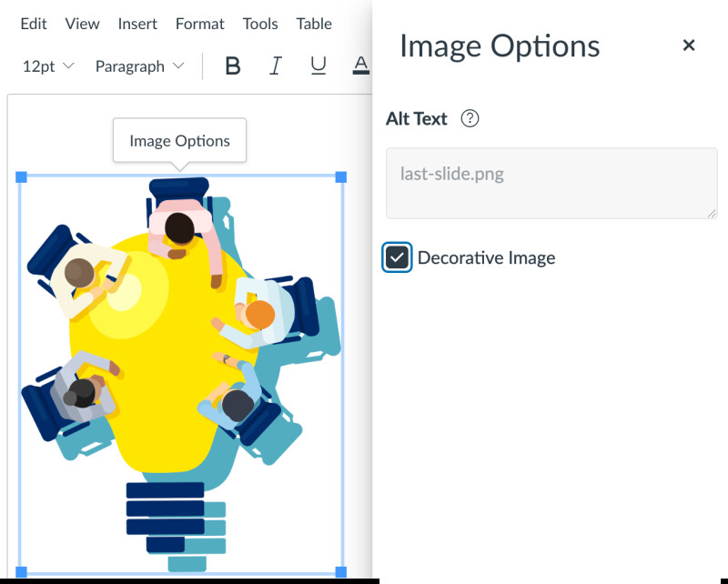Close the Image Options panel
Image resolution: width=728 pixels, height=584 pixels.
(x=689, y=45)
